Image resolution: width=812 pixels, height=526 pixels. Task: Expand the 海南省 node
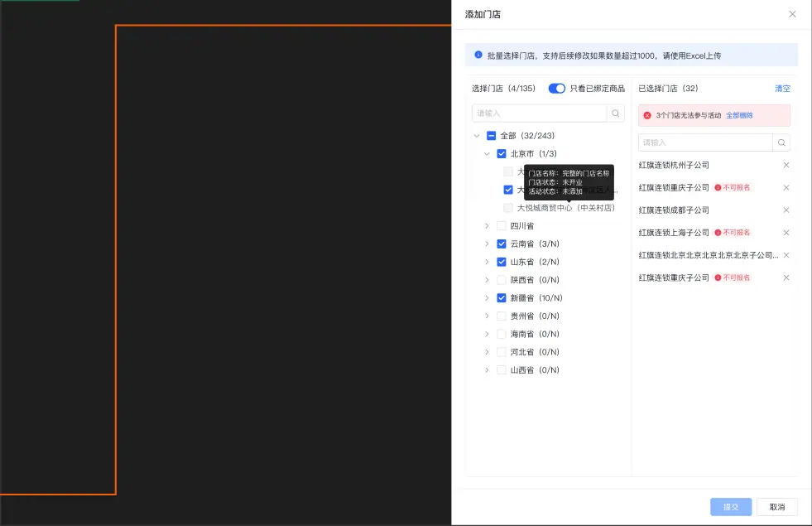coord(487,335)
